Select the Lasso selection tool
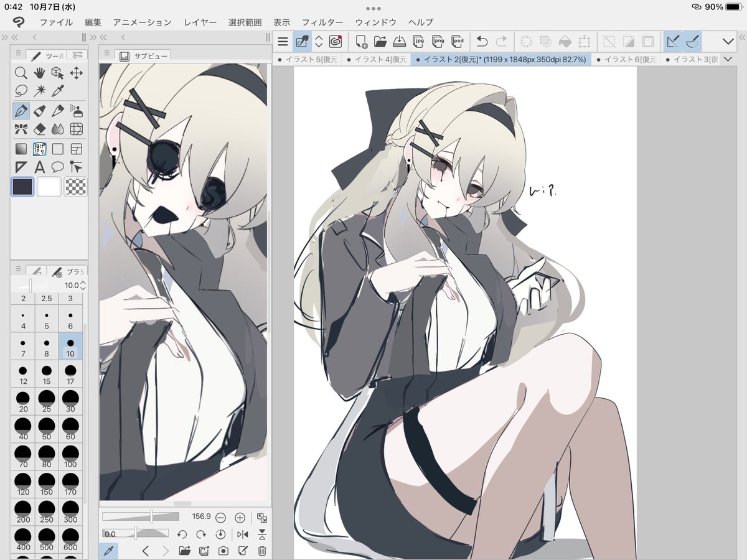747x560 pixels. [x=21, y=91]
